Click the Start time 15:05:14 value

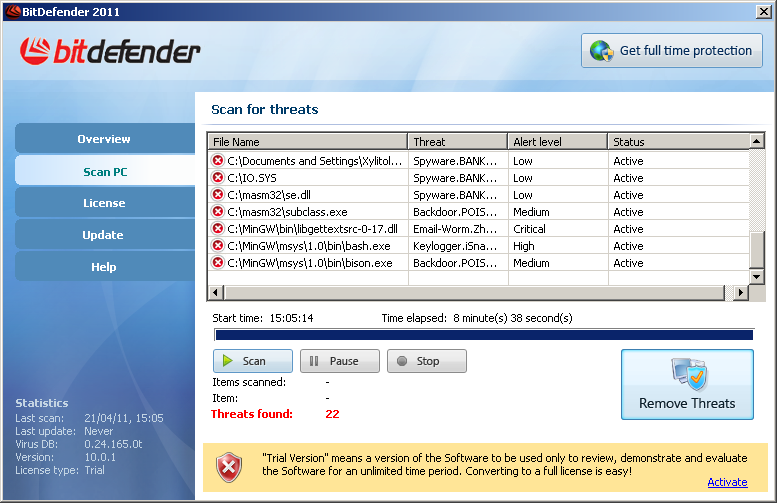click(291, 318)
